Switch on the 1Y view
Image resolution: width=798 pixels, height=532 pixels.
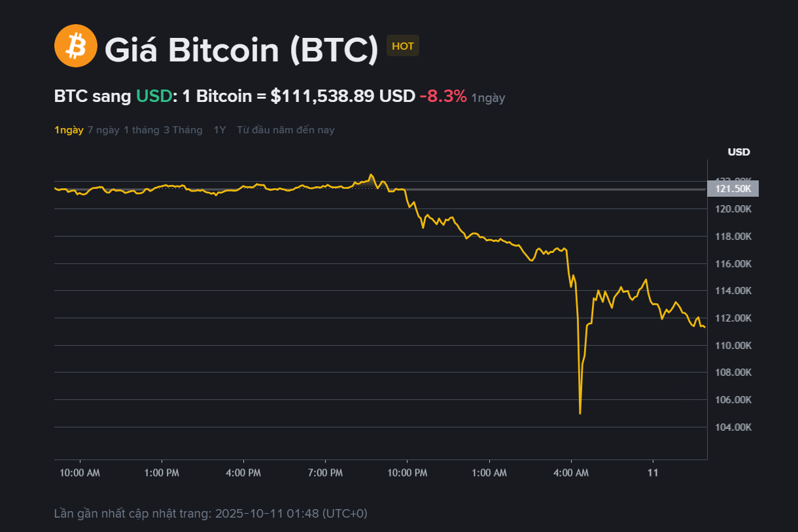220,129
